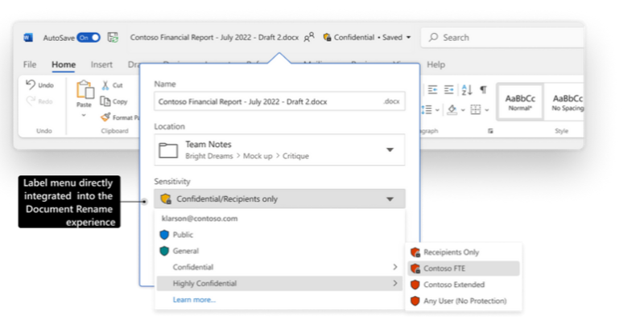The height and width of the screenshot is (336, 644).
Task: Toggle the AutoSave switch off
Action: pyautogui.click(x=89, y=38)
